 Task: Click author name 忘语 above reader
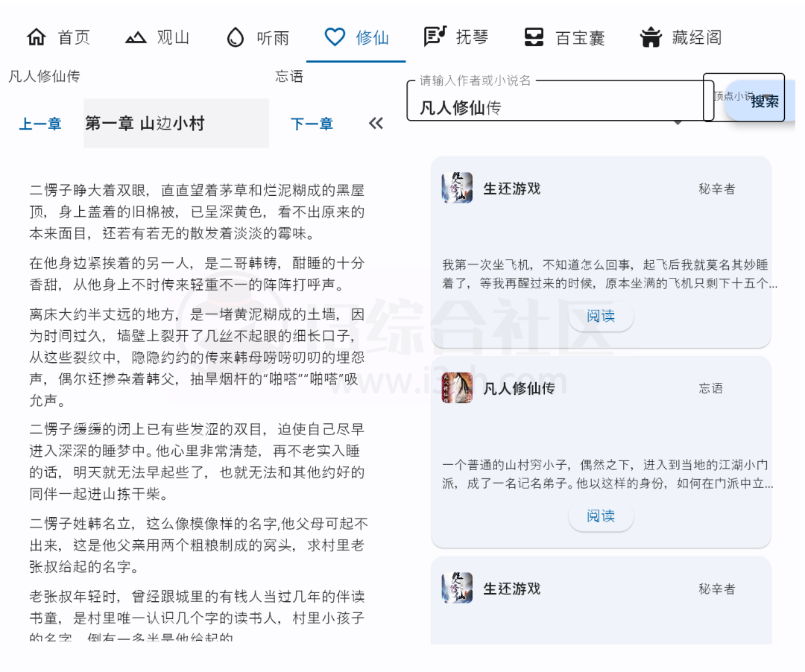tap(289, 77)
